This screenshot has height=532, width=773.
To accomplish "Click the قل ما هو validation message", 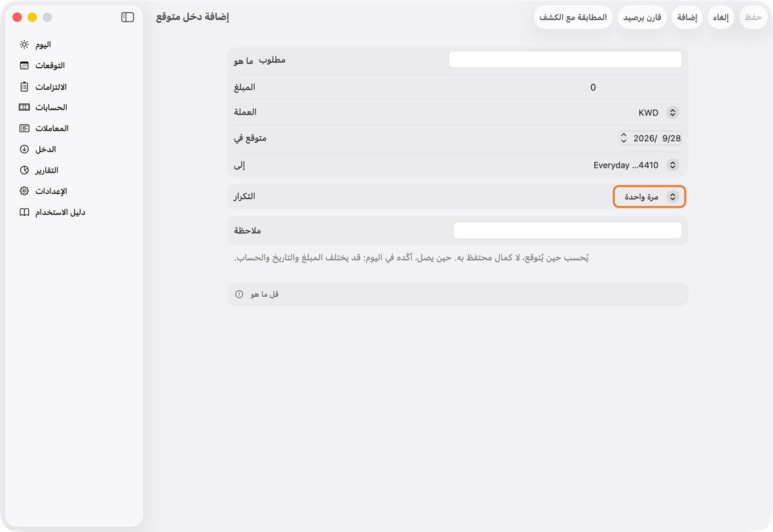I will coord(264,294).
